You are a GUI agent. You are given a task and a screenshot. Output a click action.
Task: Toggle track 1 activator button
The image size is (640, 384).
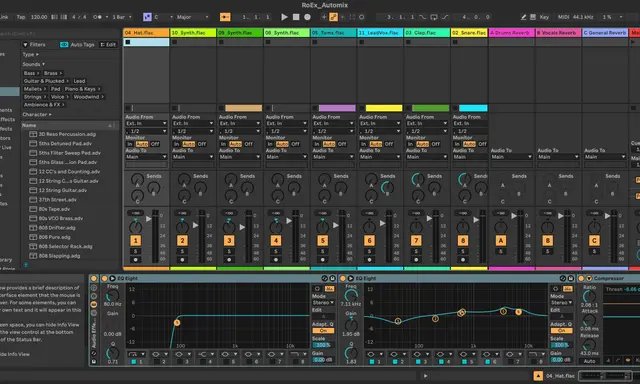click(x=136, y=241)
